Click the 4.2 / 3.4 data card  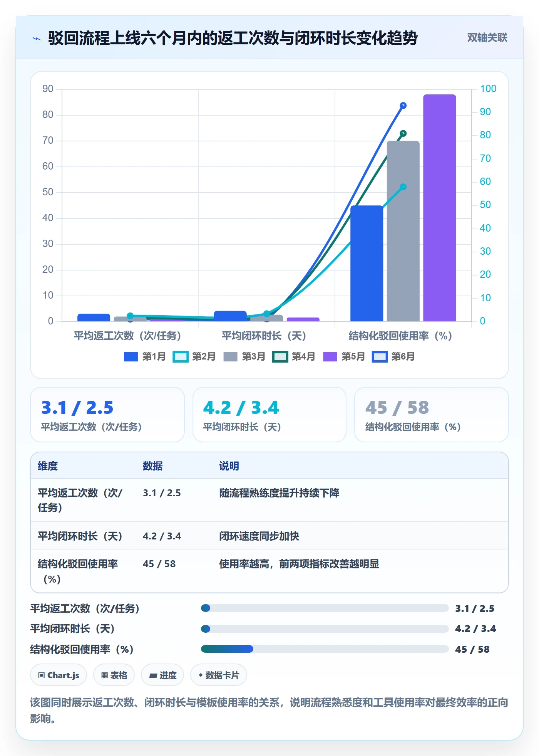[269, 415]
